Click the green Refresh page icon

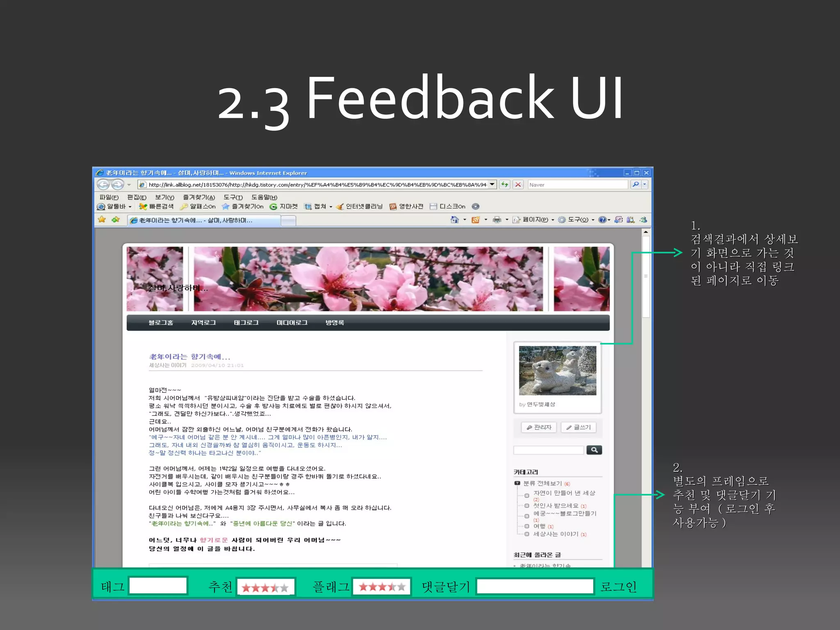coord(505,185)
